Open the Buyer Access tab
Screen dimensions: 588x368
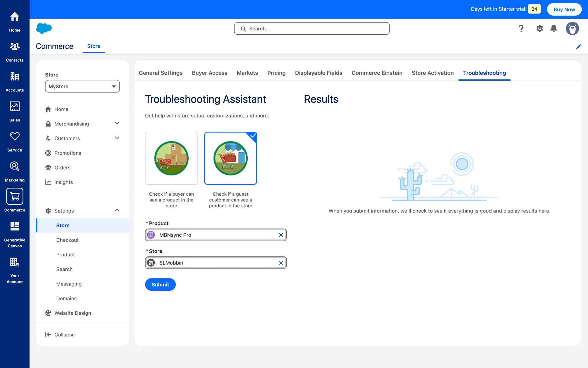coord(209,73)
